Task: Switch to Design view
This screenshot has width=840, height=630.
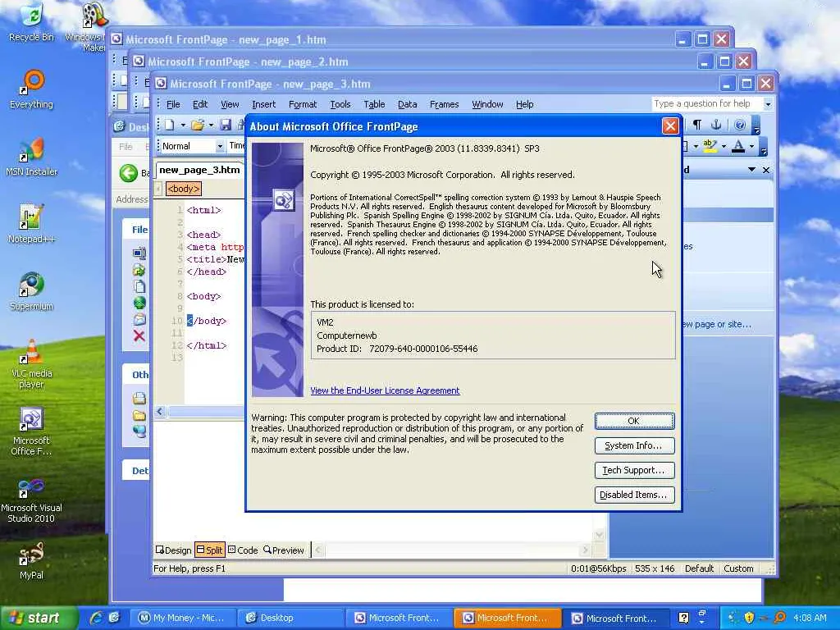Action: (x=173, y=550)
